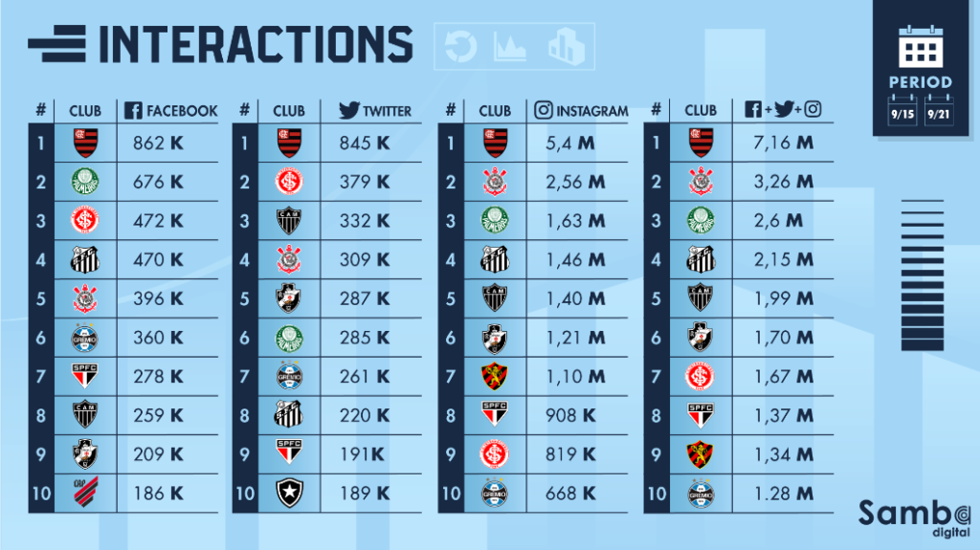Select the Twitter bird icon in header

(x=350, y=110)
